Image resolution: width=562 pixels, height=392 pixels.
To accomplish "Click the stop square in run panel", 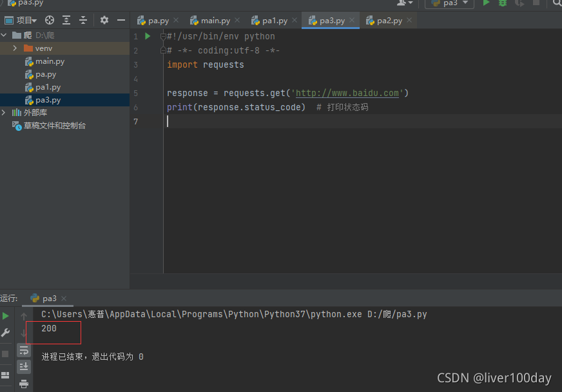I will tap(5, 355).
